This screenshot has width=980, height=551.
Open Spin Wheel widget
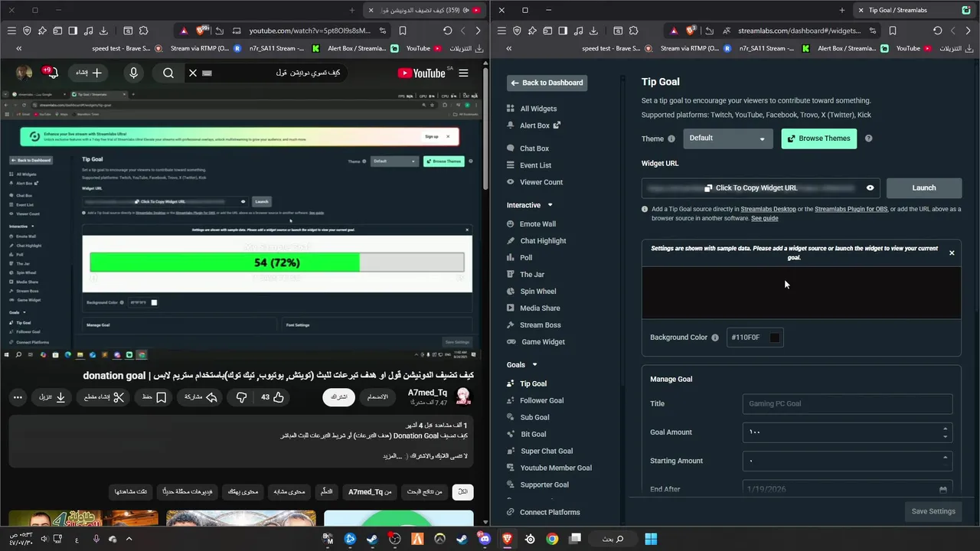531,292
